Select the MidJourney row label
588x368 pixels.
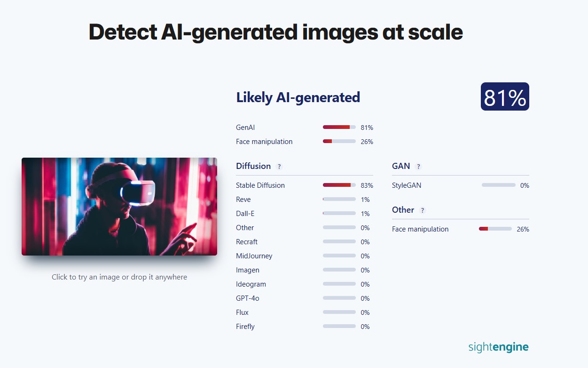(x=254, y=256)
